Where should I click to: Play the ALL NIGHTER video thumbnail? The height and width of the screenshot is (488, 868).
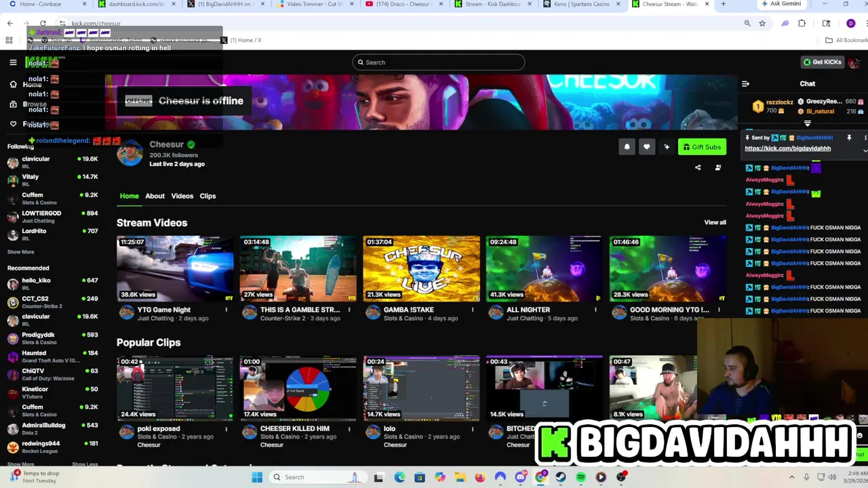click(x=544, y=268)
